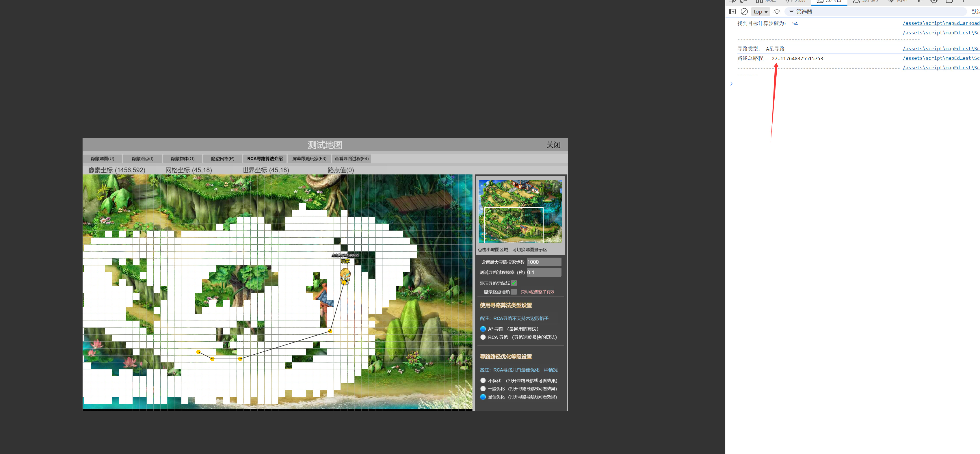Image resolution: width=980 pixels, height=454 pixels.
Task: Select RCA 寻路 radio option
Action: (x=483, y=337)
